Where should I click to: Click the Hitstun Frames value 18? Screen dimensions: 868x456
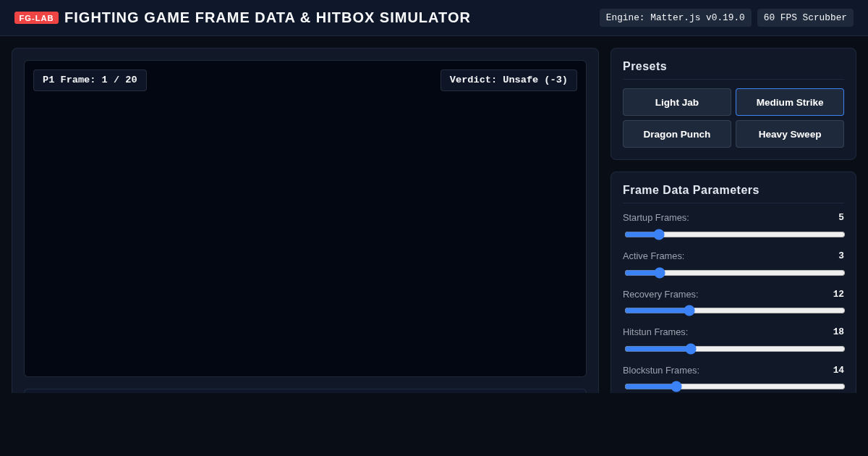[838, 332]
